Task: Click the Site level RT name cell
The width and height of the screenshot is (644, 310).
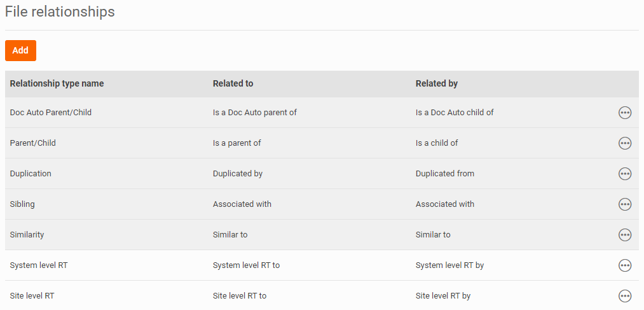Action: coord(34,296)
